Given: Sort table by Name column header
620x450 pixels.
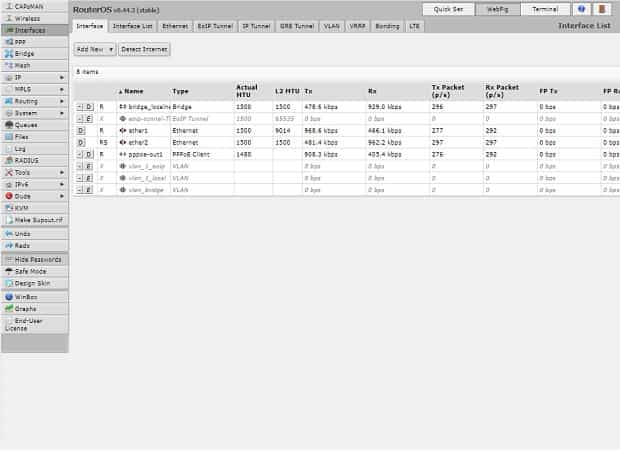Looking at the screenshot, I should point(133,91).
